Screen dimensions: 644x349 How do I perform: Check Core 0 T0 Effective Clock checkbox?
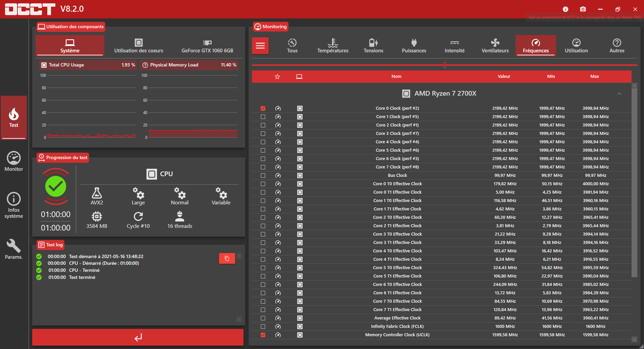pos(263,184)
